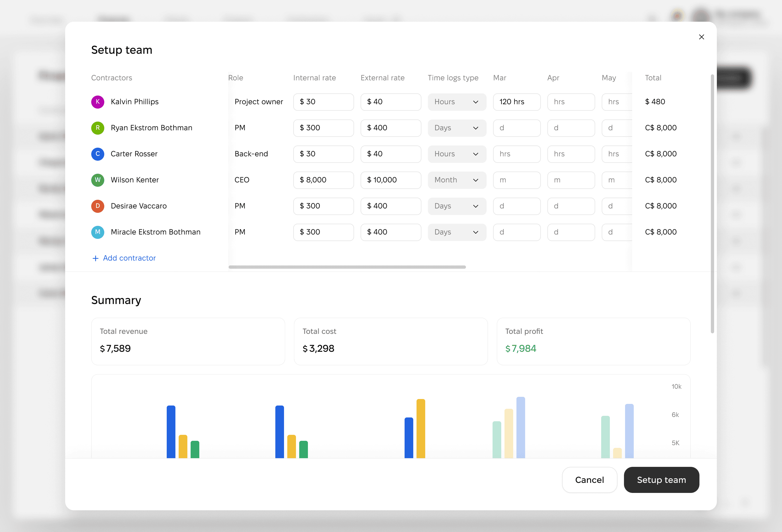782x532 pixels.
Task: Close the Setup team dialog
Action: 701,37
